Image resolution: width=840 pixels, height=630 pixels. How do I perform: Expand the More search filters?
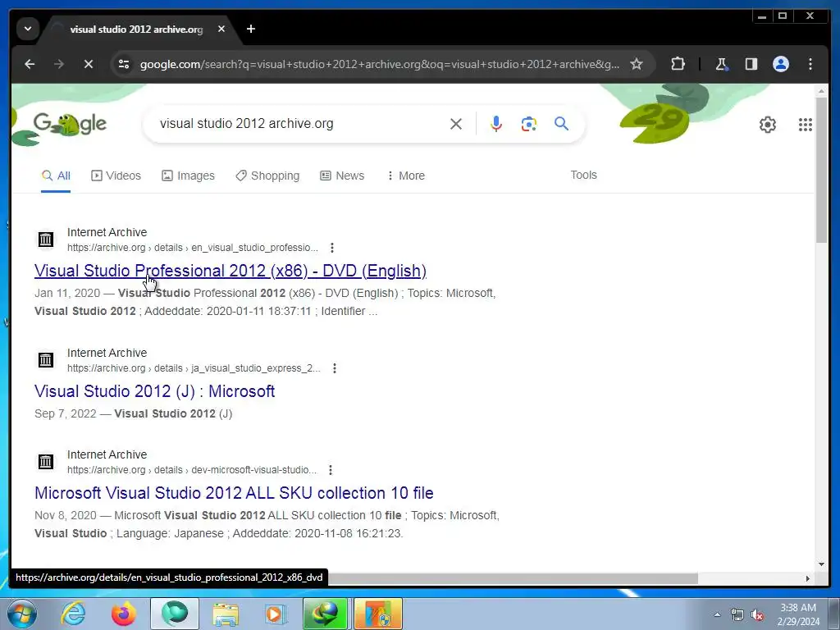(x=405, y=176)
